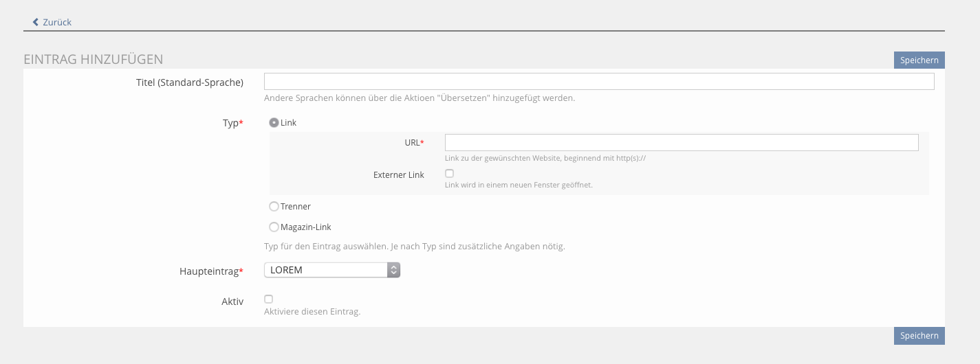980x364 pixels.
Task: Click into the URL input field
Action: [681, 142]
